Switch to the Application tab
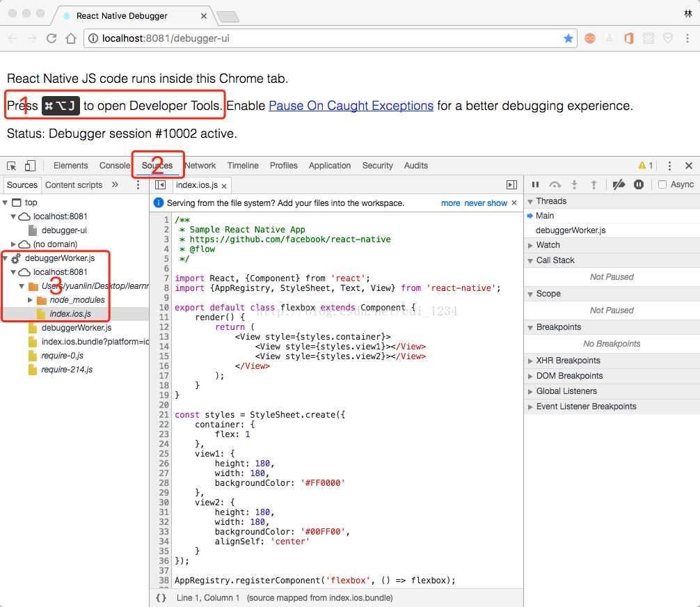Viewport: 700px width, 607px height. [329, 166]
